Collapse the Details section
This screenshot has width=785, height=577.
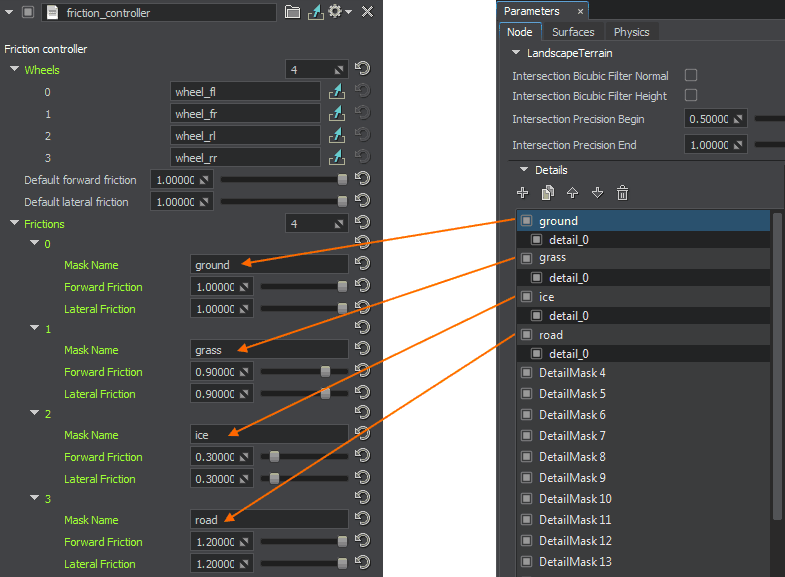tap(524, 170)
